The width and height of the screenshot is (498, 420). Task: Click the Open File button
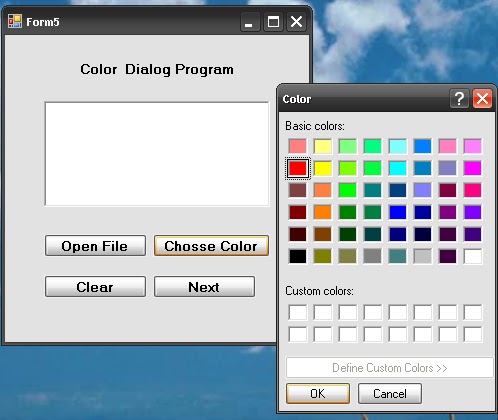(95, 246)
